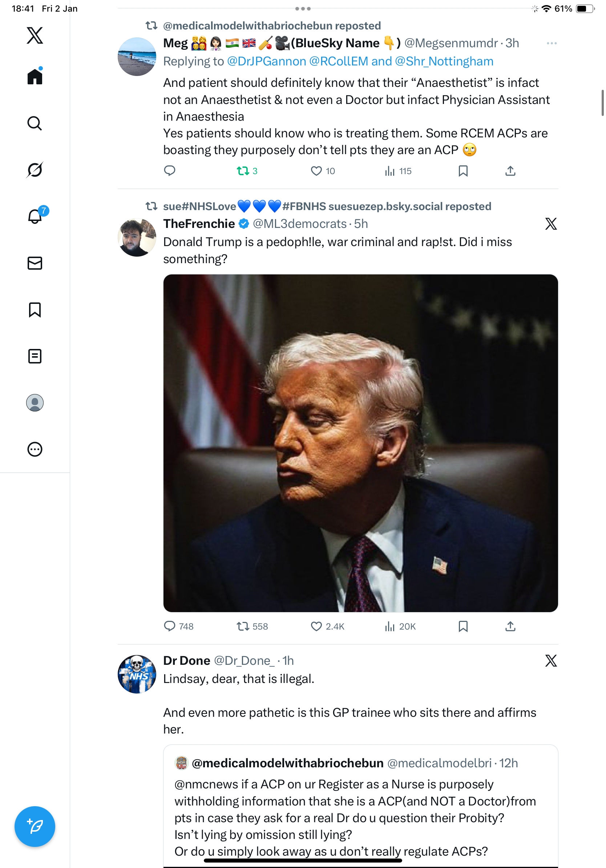The image size is (606, 868).
Task: Open the @DrJPGannon mention link
Action: [x=266, y=61]
